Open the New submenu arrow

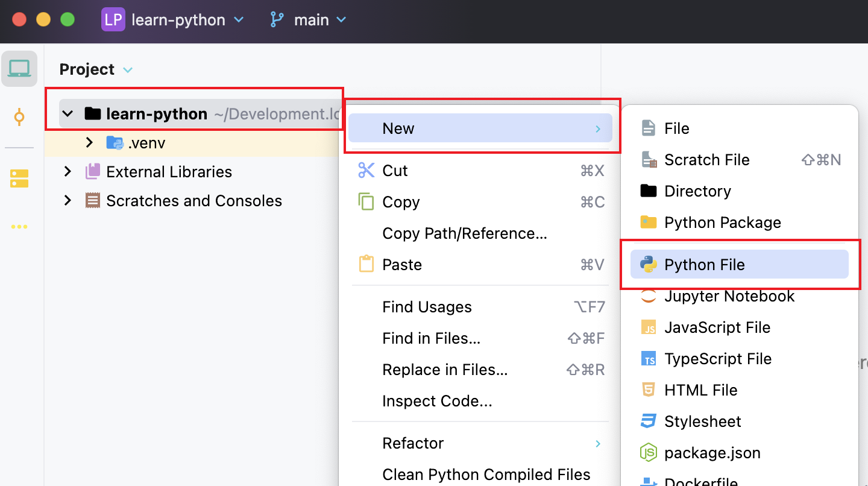(598, 128)
